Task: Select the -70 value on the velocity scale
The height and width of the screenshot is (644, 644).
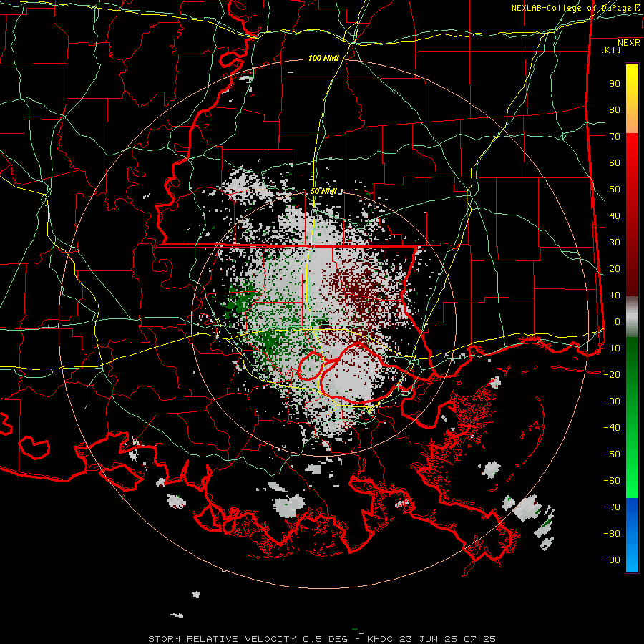Action: coord(612,507)
